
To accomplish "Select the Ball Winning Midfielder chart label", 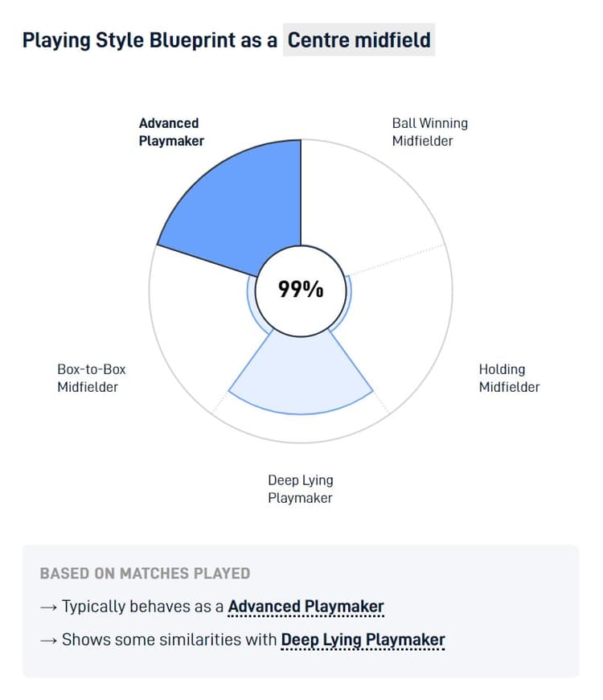I will pos(429,132).
